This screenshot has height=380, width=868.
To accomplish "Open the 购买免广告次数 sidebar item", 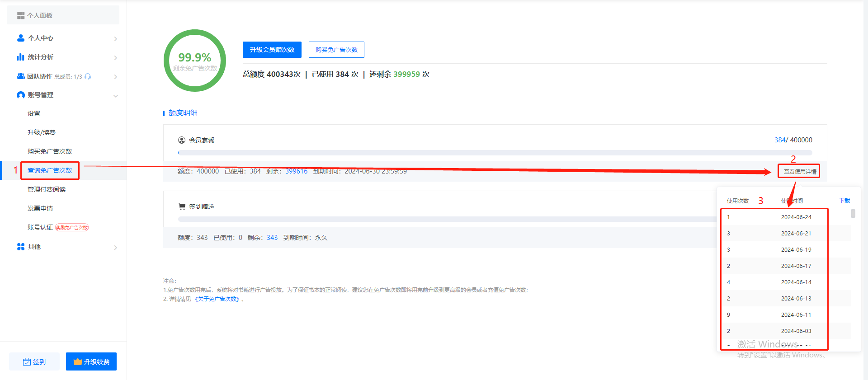I will 50,151.
